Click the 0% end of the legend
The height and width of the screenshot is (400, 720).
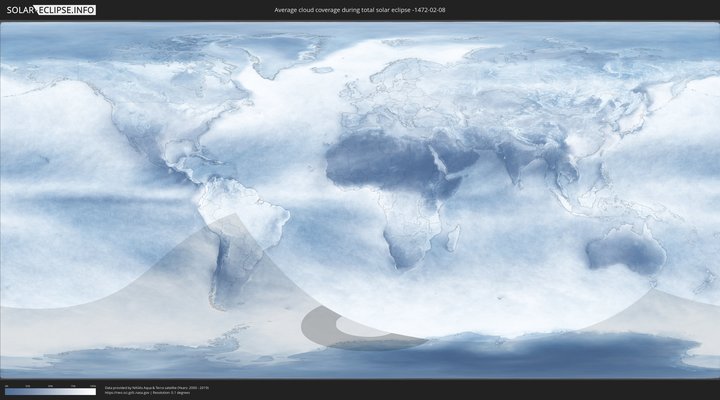(6, 392)
